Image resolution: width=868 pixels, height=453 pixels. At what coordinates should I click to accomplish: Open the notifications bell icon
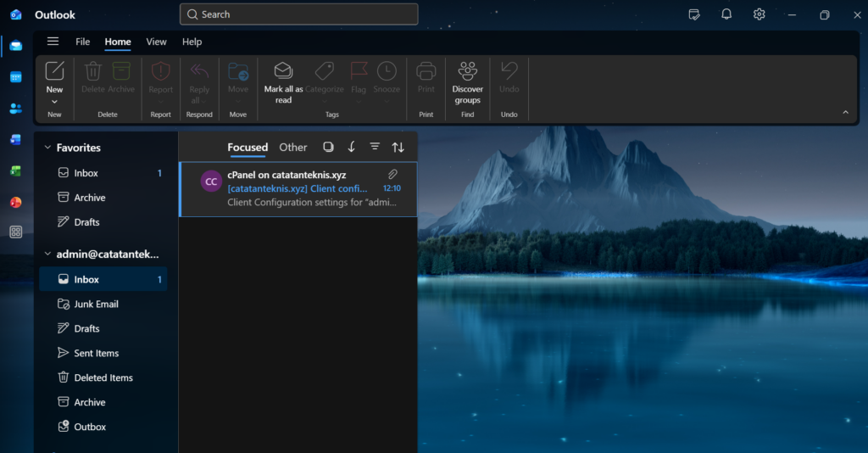(x=726, y=14)
